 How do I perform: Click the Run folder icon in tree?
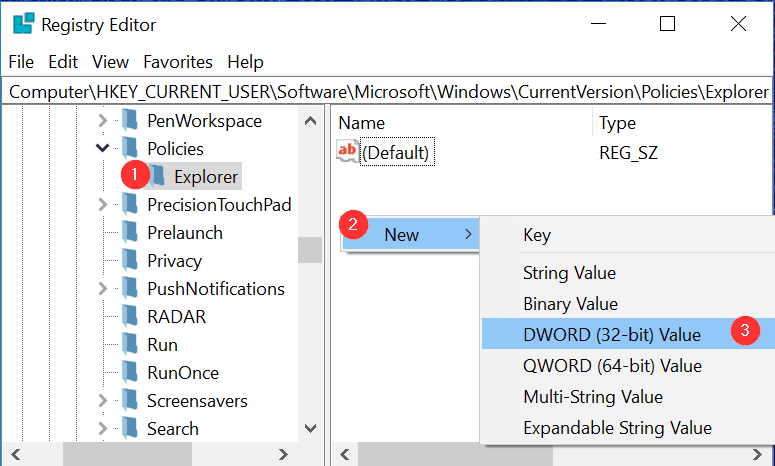[129, 345]
